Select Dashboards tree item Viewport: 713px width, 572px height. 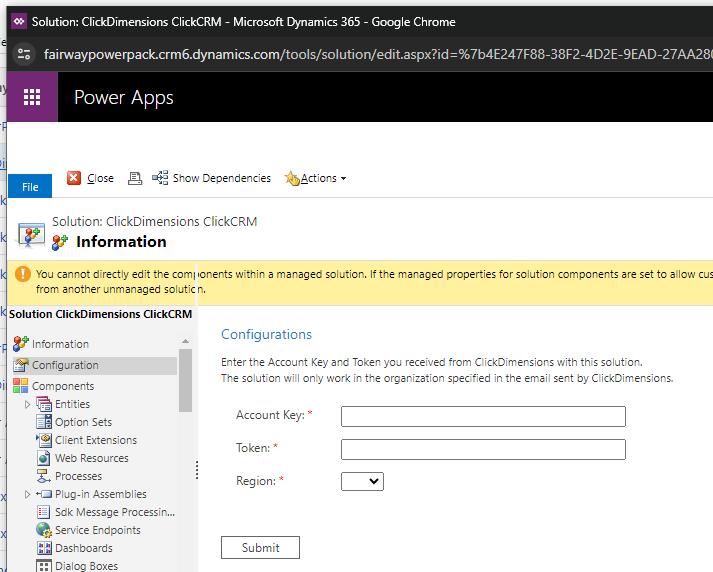point(84,548)
